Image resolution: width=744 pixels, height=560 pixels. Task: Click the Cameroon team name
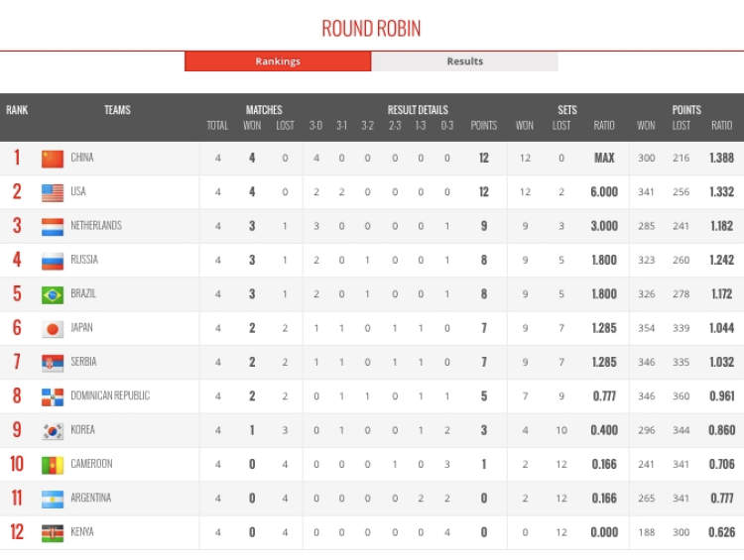pyautogui.click(x=91, y=464)
